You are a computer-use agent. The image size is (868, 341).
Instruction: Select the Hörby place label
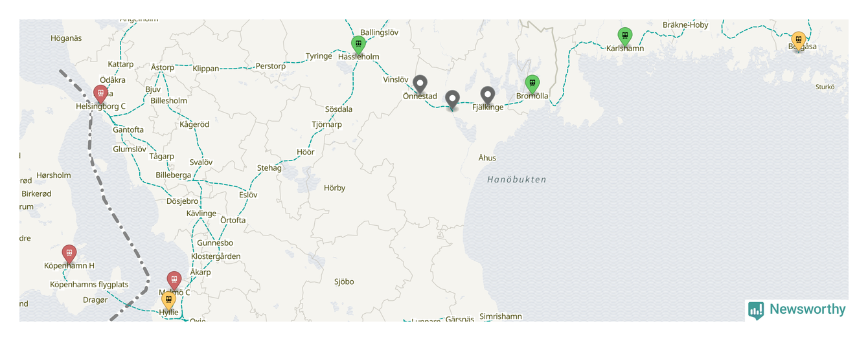(335, 188)
